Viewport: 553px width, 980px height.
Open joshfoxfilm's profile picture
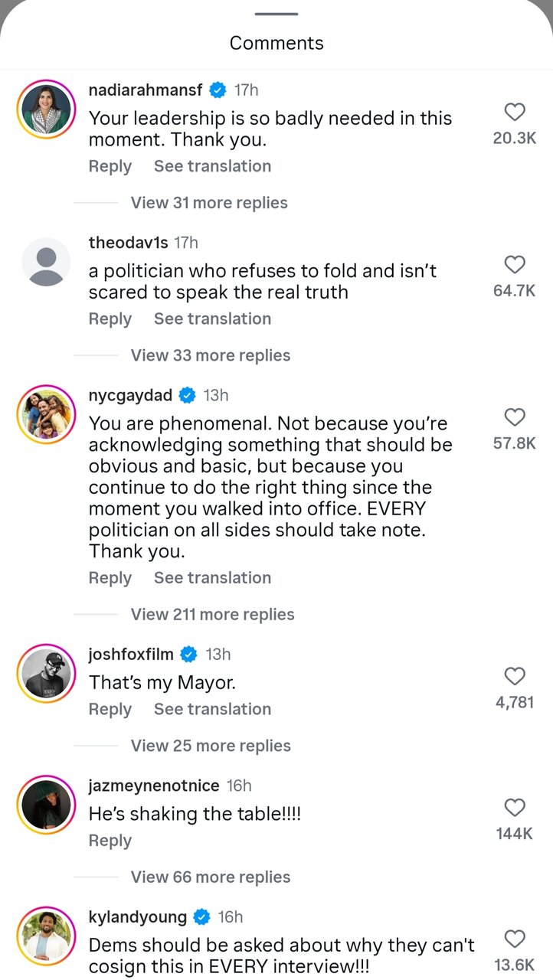pyautogui.click(x=46, y=673)
